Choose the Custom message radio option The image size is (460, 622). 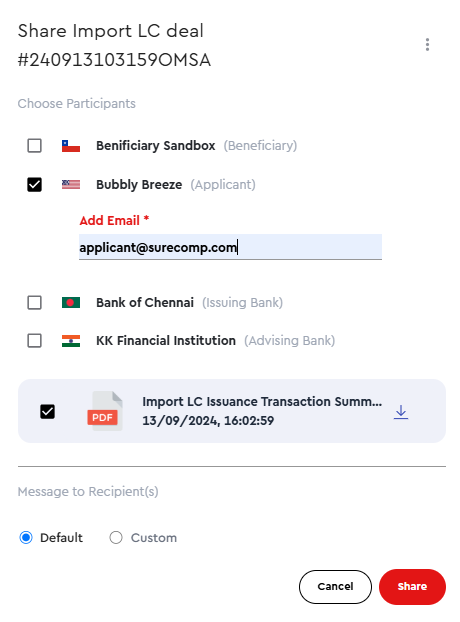pos(116,538)
